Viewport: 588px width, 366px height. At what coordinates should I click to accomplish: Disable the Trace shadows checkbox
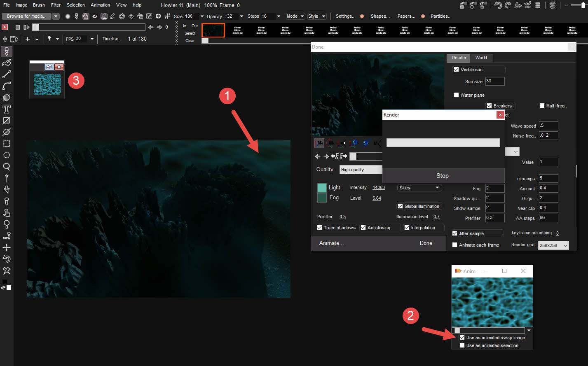click(x=320, y=228)
